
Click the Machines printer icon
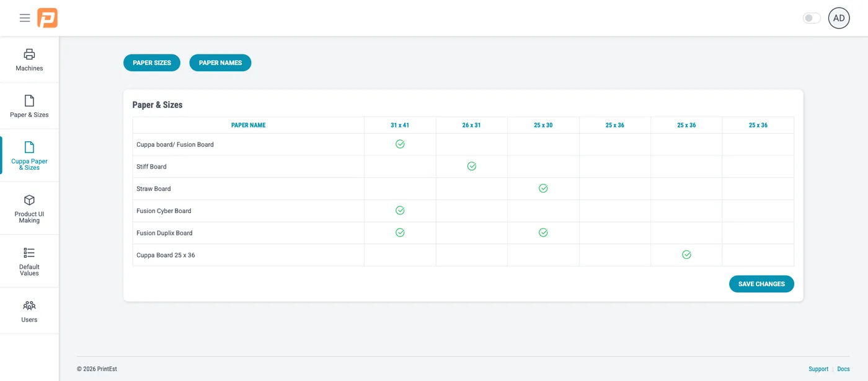click(x=29, y=54)
